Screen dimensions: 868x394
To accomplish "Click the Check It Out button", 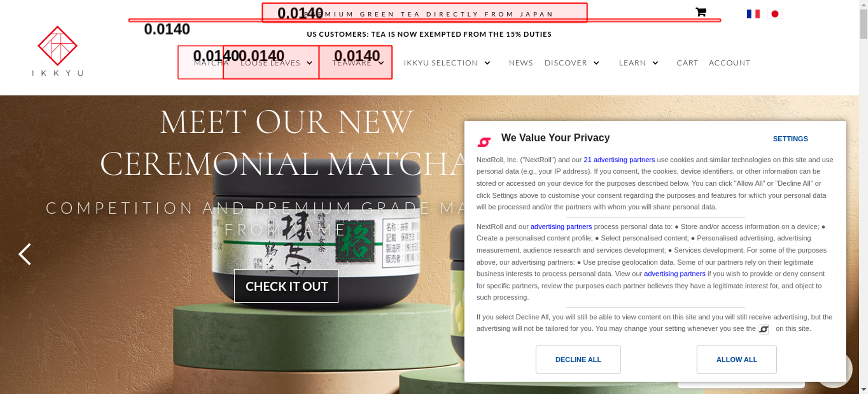I will 286,286.
